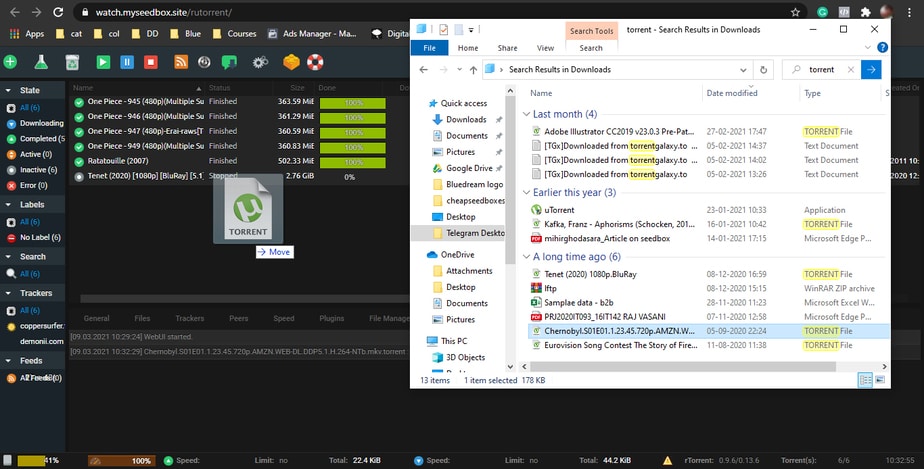
Task: Start the torrent with the green play button
Action: (x=103, y=62)
